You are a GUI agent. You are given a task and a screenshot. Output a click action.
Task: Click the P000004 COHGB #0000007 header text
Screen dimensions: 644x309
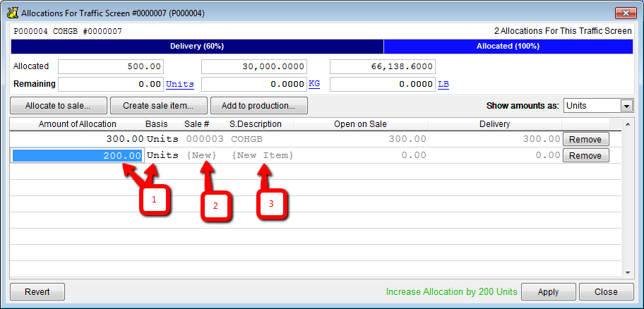pyautogui.click(x=68, y=31)
